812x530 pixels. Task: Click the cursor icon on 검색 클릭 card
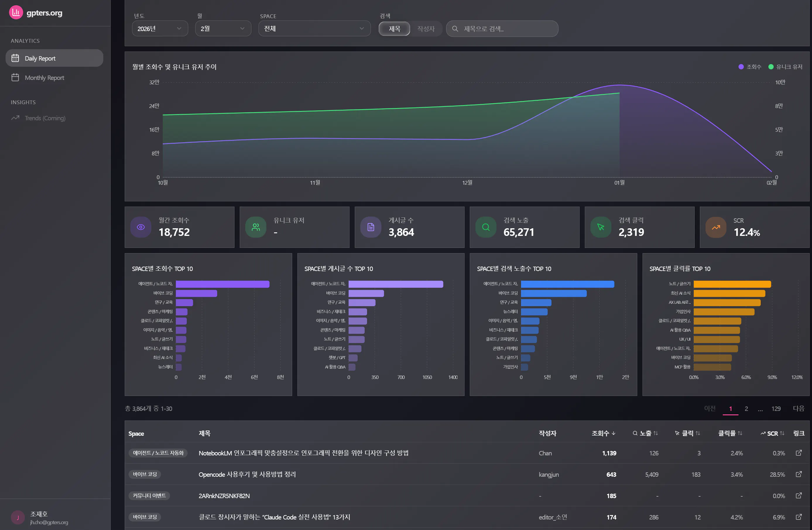pyautogui.click(x=601, y=227)
